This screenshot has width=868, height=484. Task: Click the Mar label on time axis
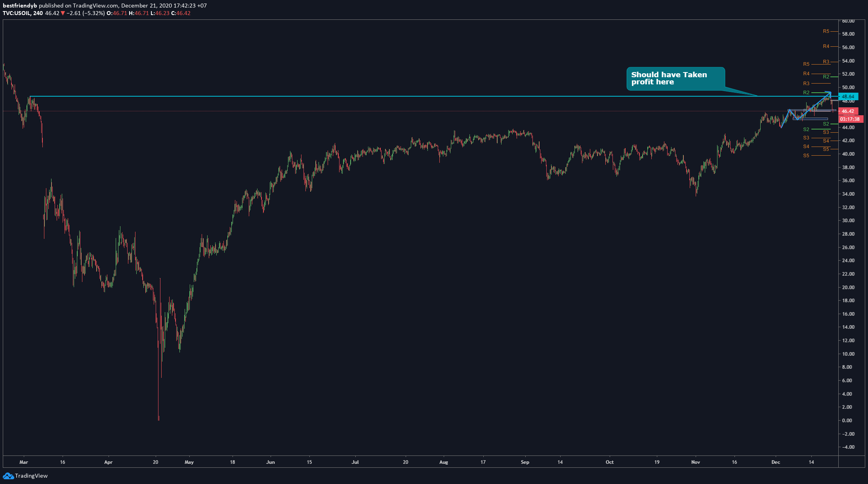point(24,462)
